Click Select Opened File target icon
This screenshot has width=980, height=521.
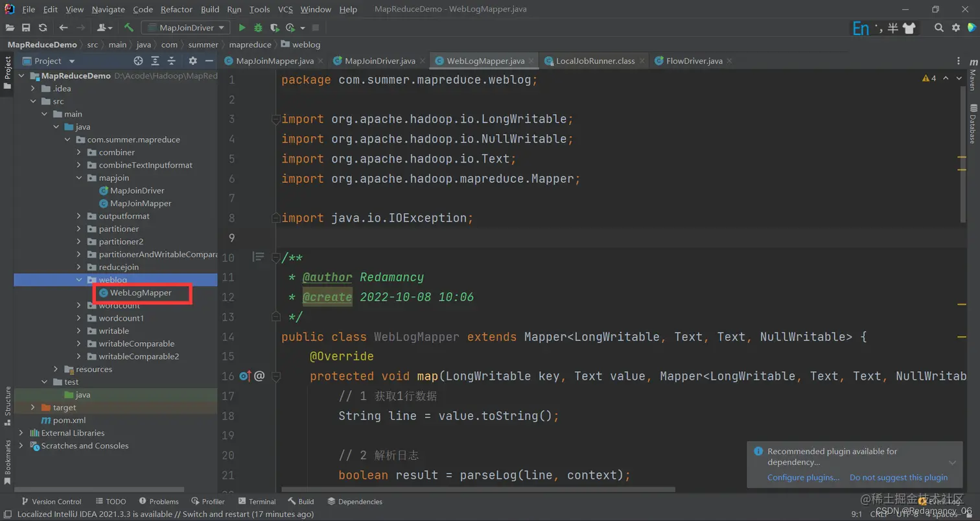(x=138, y=61)
